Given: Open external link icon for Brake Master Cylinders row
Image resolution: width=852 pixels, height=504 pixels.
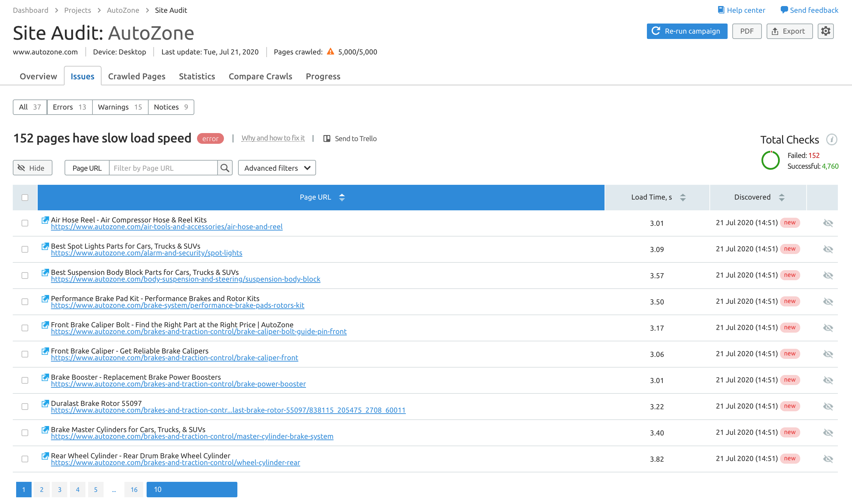Looking at the screenshot, I should [x=45, y=429].
